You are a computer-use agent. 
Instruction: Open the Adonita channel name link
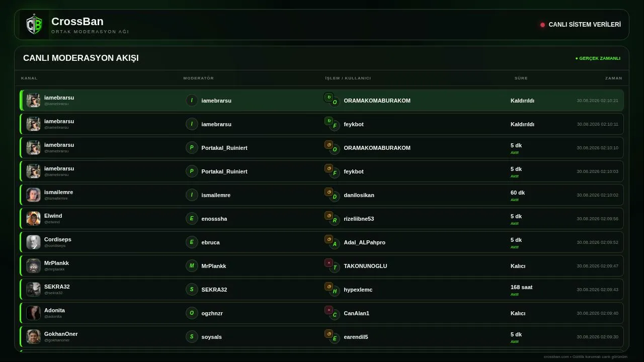pyautogui.click(x=54, y=310)
